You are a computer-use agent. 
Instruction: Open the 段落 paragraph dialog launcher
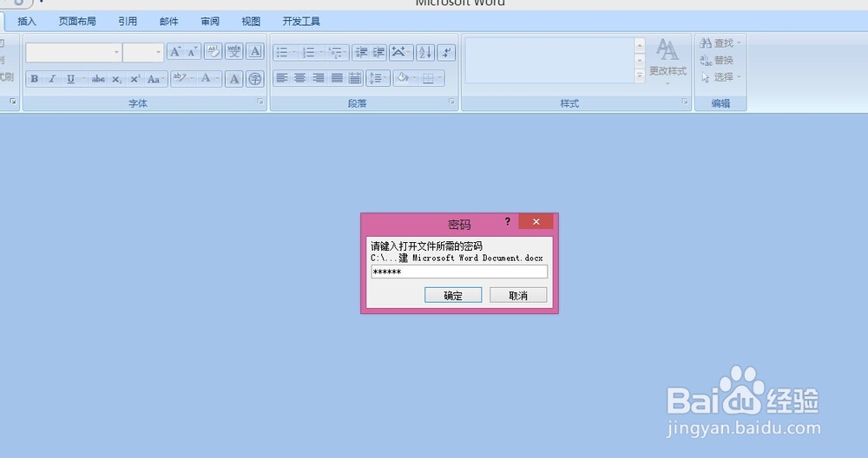pyautogui.click(x=451, y=101)
